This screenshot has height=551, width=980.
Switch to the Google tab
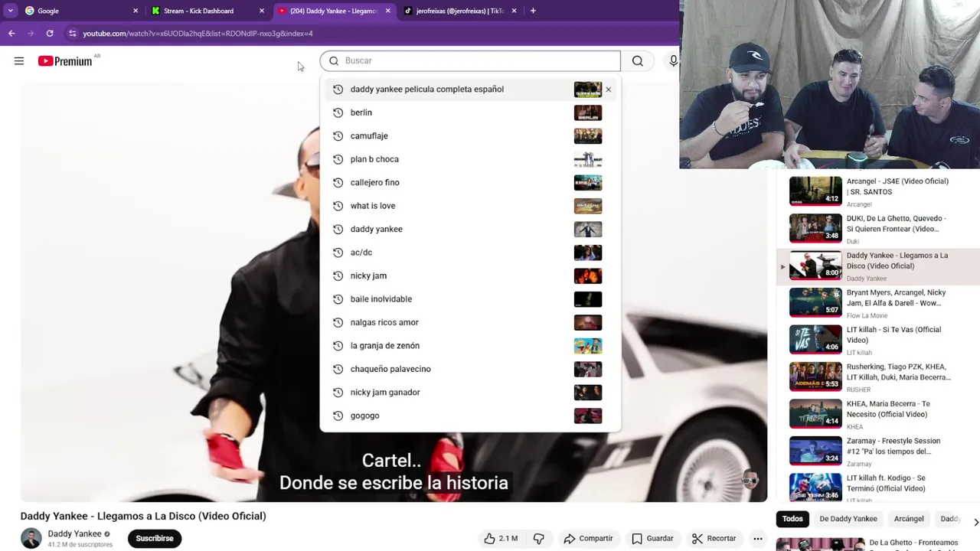coord(80,11)
